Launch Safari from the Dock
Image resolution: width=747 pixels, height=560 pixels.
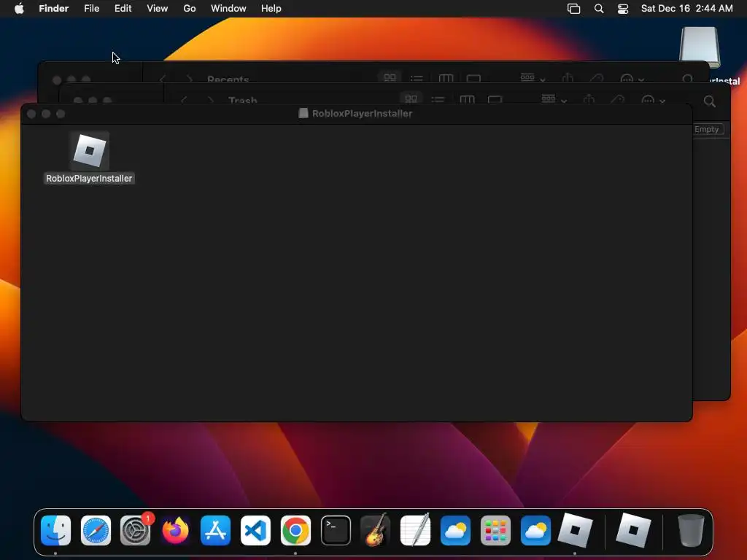click(96, 530)
